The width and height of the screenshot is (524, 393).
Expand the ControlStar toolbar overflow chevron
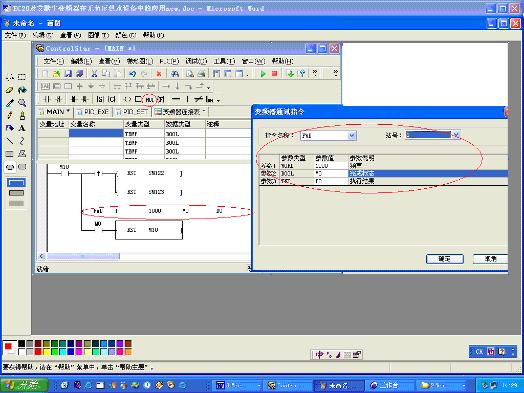click(x=336, y=73)
